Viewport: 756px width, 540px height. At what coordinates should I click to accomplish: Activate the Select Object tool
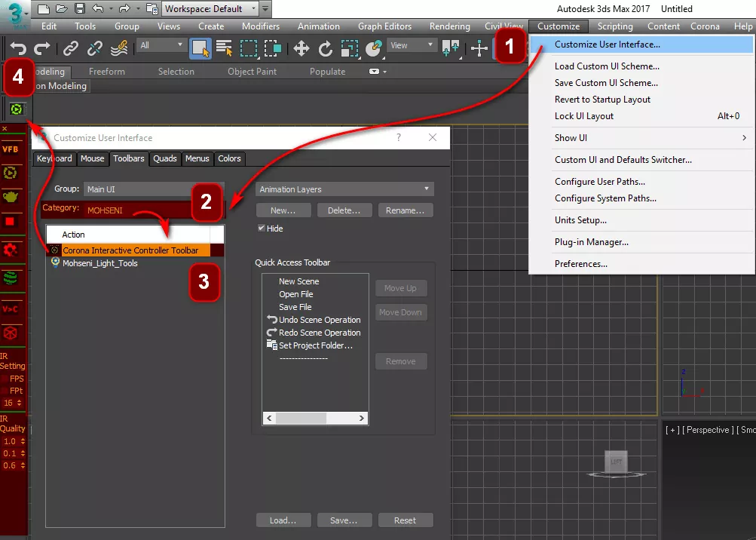200,48
